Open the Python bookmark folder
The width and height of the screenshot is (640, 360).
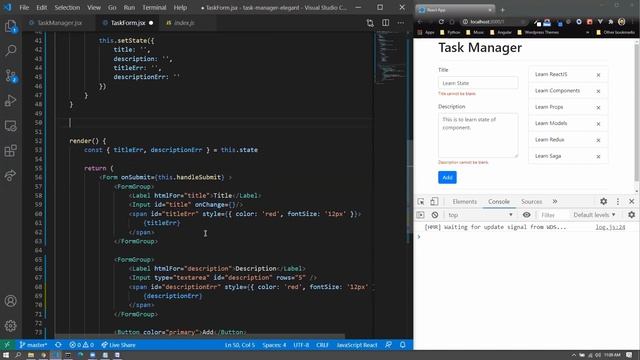(450, 32)
